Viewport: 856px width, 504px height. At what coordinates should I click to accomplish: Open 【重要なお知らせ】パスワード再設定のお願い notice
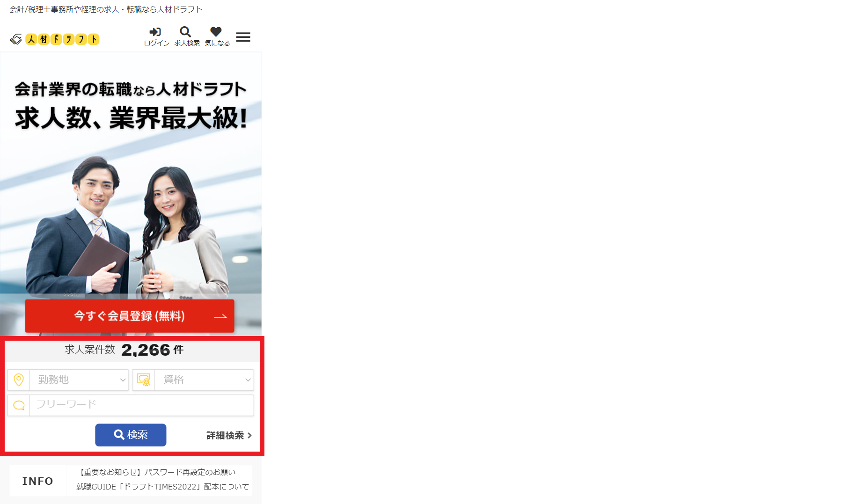click(x=157, y=472)
